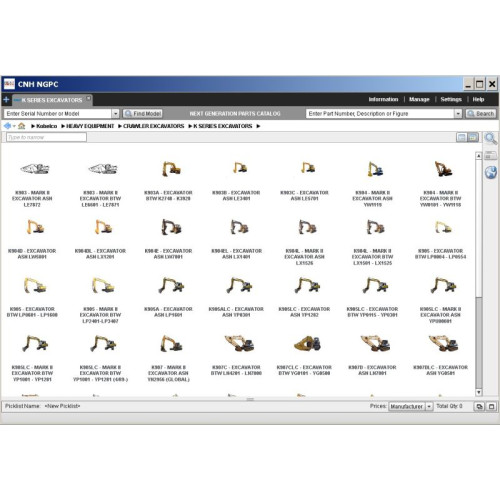The height and width of the screenshot is (500, 500).
Task: Select the 'K905 - MARK II EXCAVATOR BTW' label
Action: [100, 315]
